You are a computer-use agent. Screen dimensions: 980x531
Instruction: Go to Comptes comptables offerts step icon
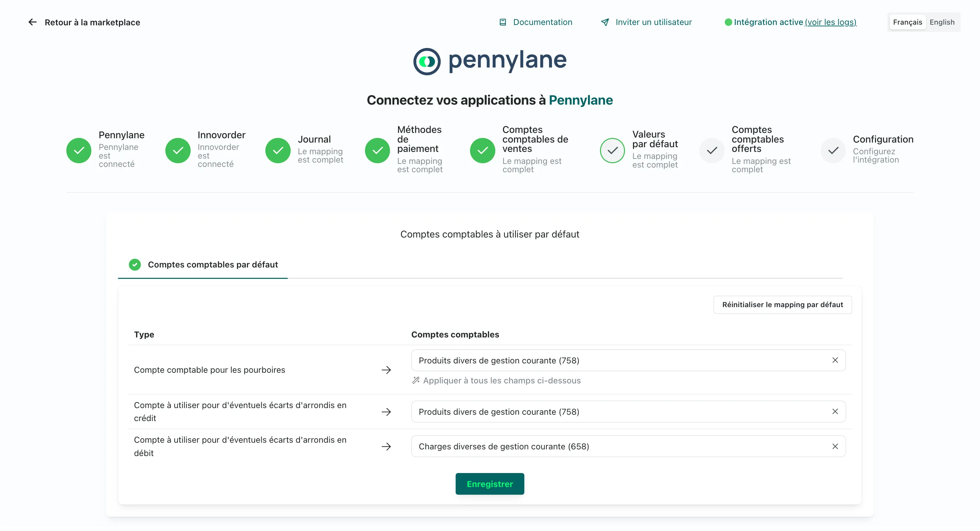click(712, 151)
